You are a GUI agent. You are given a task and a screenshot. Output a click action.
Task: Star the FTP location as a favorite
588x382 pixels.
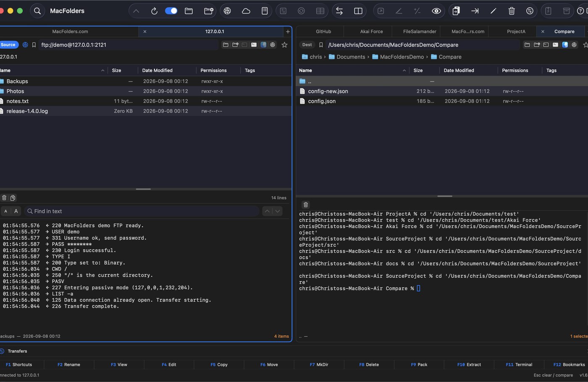pos(284,45)
